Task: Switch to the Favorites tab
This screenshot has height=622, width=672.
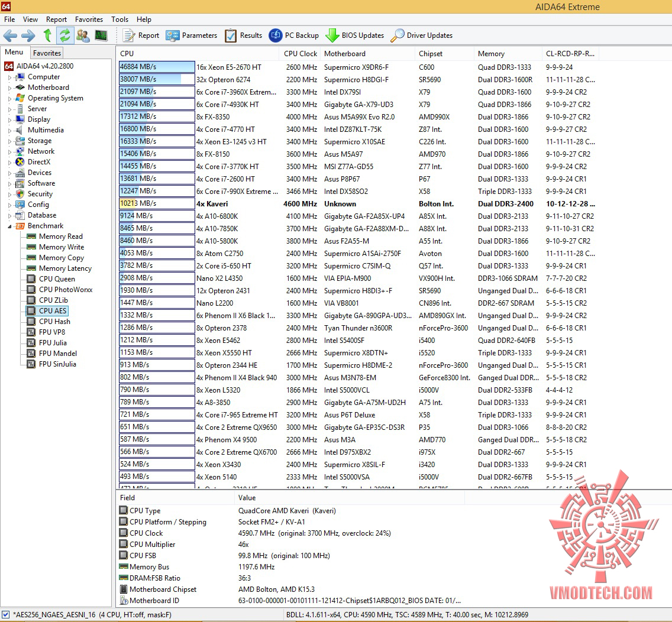Action: (x=47, y=53)
